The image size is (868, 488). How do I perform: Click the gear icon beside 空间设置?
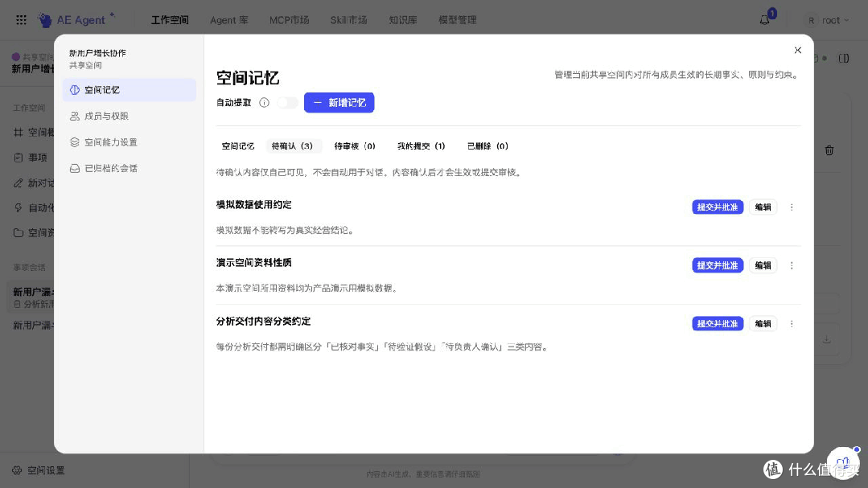pyautogui.click(x=17, y=470)
